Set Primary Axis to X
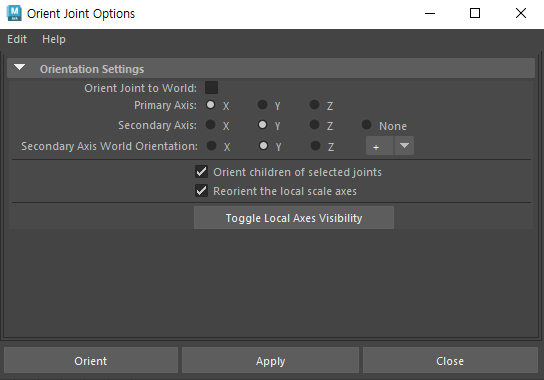 point(211,105)
